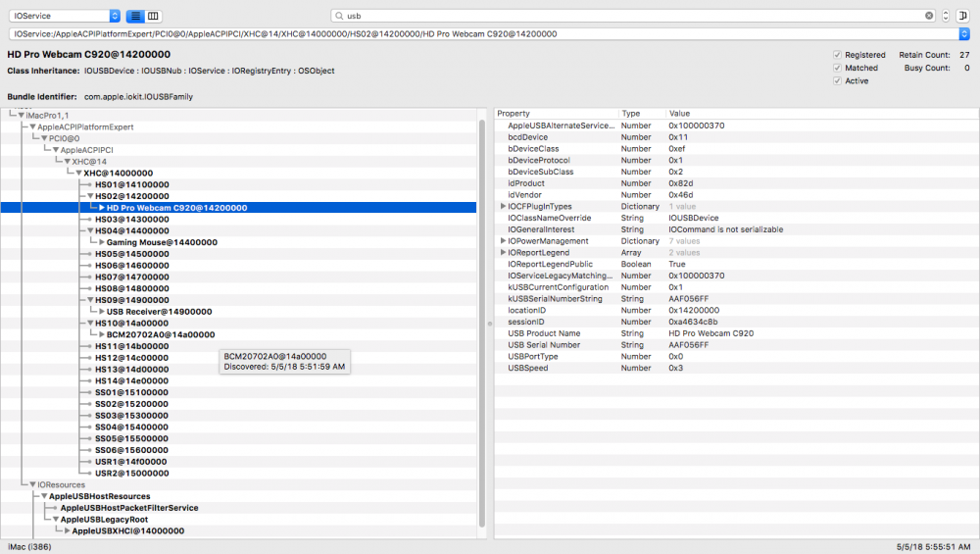Viewport: 980px width, 554px height.
Task: Collapse the AppleACPIPlatformExpert node
Action: click(32, 126)
